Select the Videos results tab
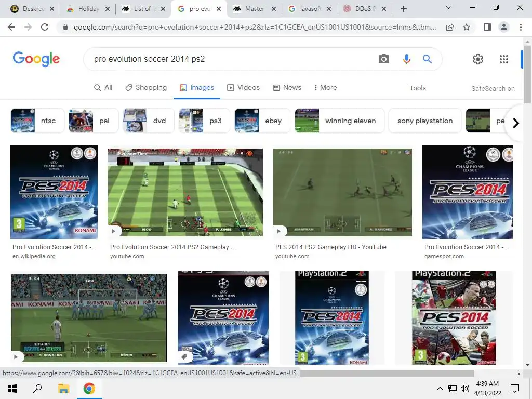 pos(243,87)
